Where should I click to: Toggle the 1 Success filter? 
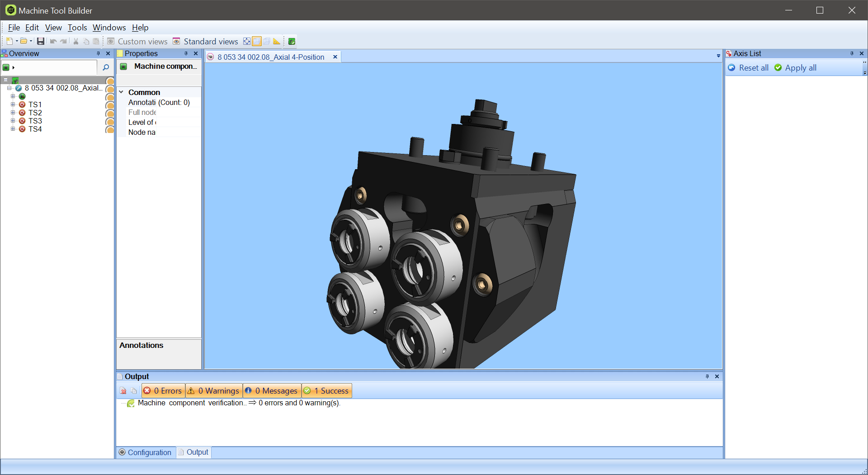coord(326,391)
